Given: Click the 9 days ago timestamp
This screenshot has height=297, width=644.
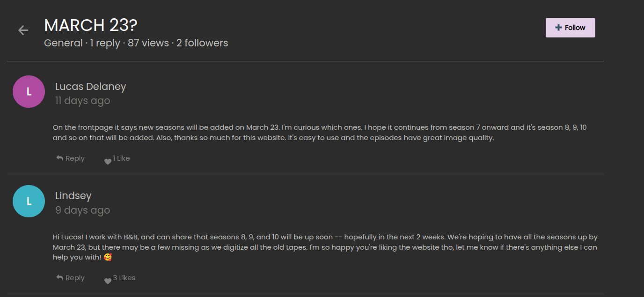Looking at the screenshot, I should coord(82,210).
